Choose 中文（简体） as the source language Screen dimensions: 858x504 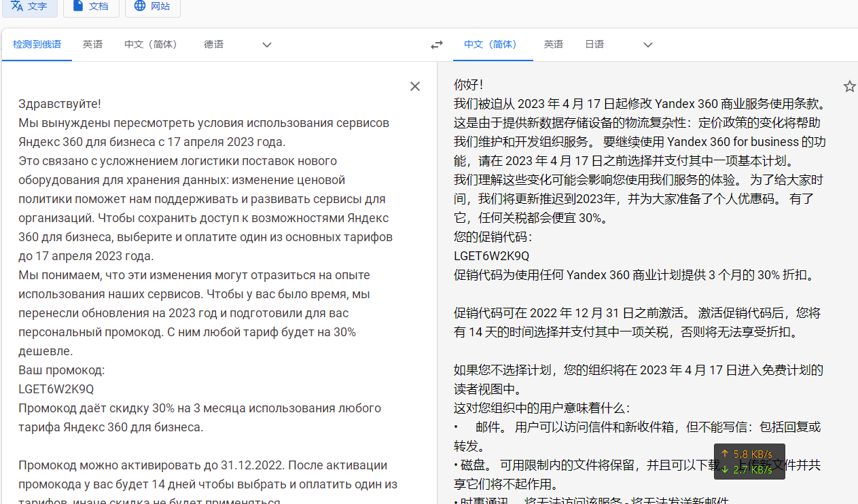[153, 45]
